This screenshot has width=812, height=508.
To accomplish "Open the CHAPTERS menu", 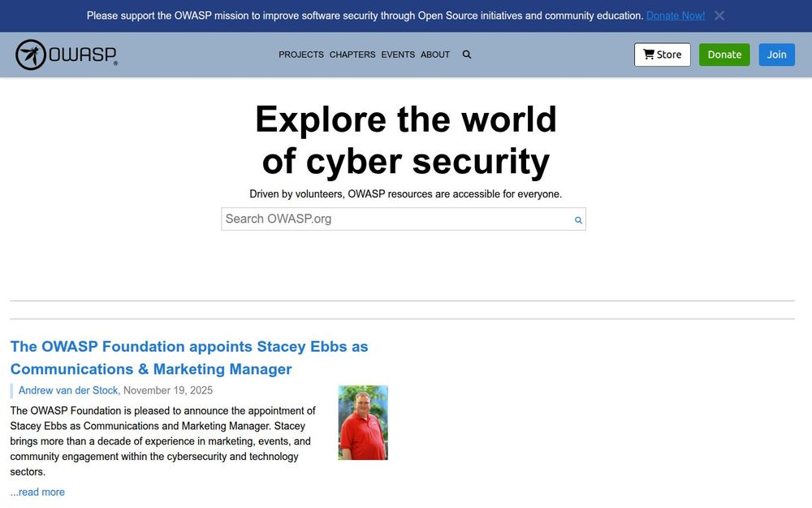I will 352,54.
